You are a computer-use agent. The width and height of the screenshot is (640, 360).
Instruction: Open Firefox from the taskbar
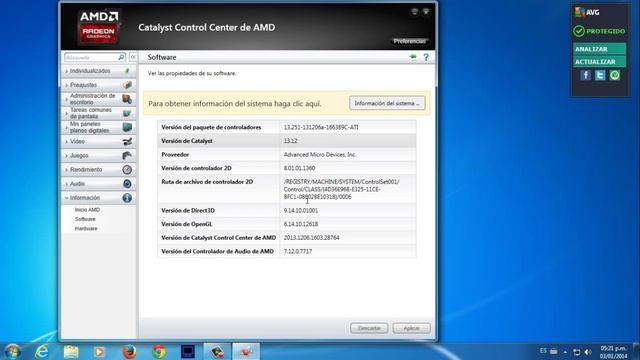point(129,351)
